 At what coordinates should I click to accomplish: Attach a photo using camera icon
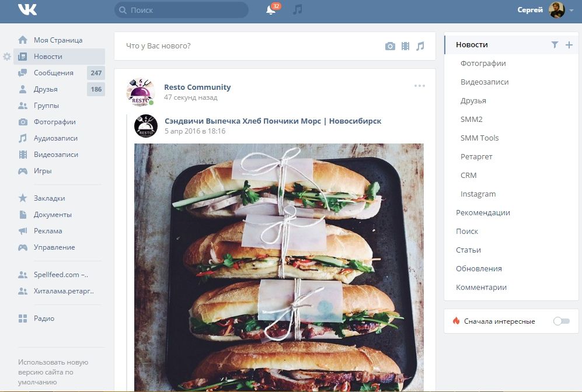(390, 46)
